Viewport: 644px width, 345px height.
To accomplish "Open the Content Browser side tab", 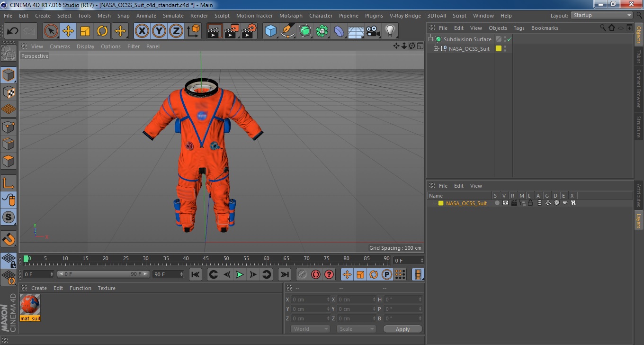I will pos(638,88).
